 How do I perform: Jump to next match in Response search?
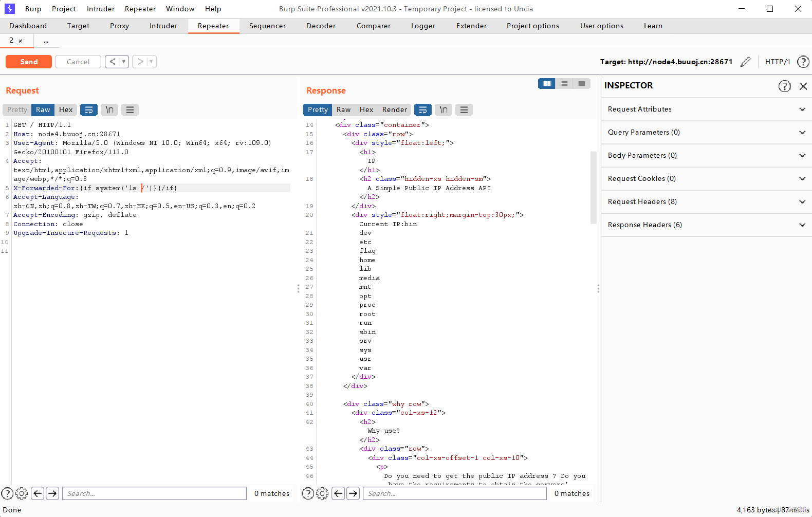click(353, 493)
